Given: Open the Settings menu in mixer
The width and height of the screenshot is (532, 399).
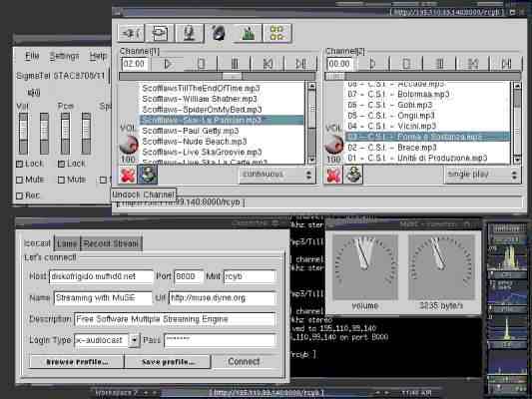Looking at the screenshot, I should [x=64, y=56].
